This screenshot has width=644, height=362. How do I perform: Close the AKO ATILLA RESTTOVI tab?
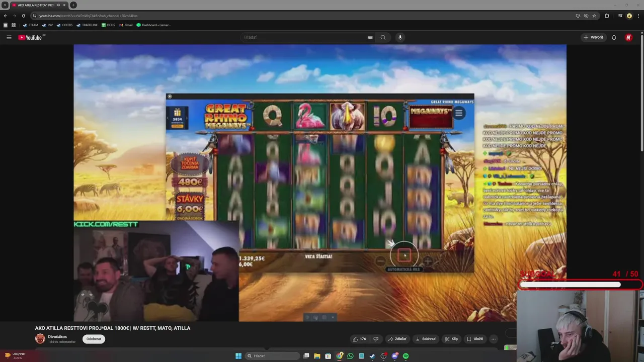click(64, 5)
